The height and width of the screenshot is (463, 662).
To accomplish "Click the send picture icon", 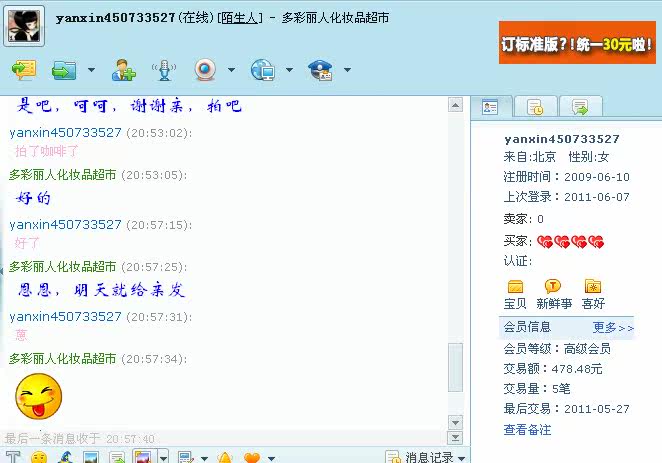I will coord(91,457).
